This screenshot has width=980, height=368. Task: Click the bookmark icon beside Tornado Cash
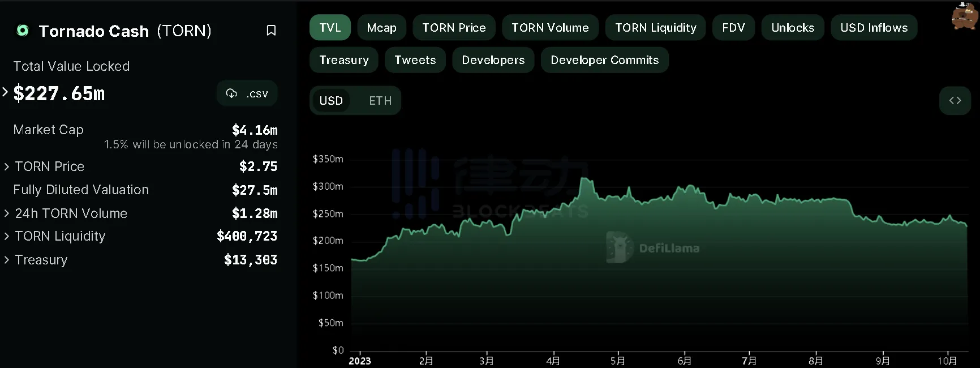pyautogui.click(x=271, y=31)
